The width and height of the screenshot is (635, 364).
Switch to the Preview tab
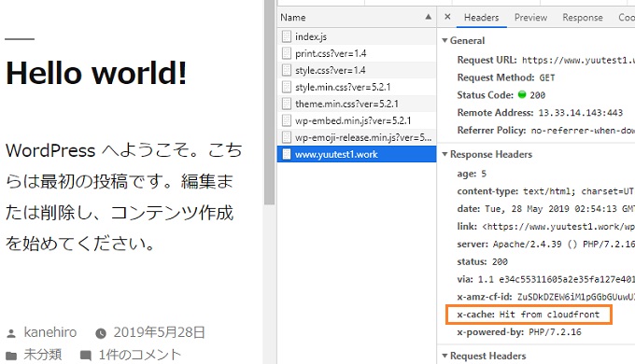click(530, 18)
